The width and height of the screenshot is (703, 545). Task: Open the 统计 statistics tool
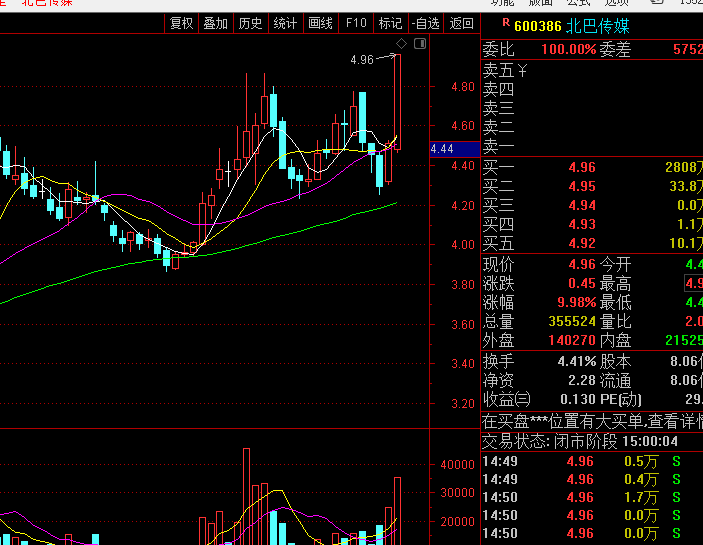click(x=285, y=23)
